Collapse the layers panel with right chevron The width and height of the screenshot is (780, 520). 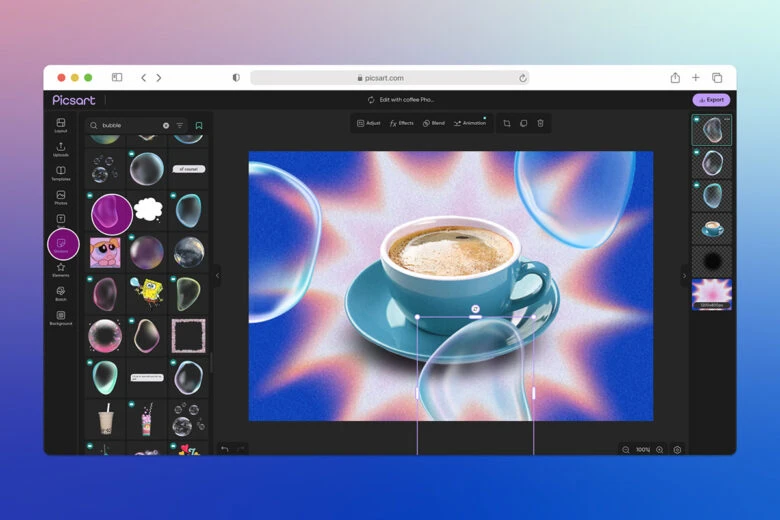684,275
